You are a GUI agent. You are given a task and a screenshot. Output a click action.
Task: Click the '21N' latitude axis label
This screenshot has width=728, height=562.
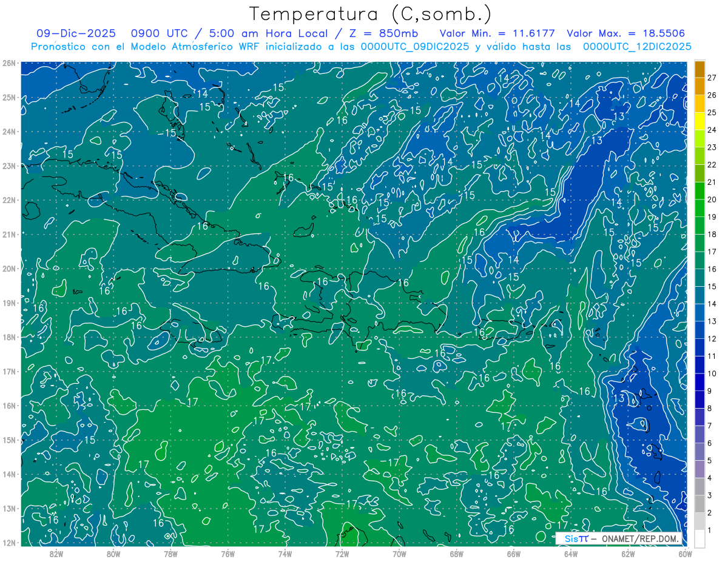(9, 234)
